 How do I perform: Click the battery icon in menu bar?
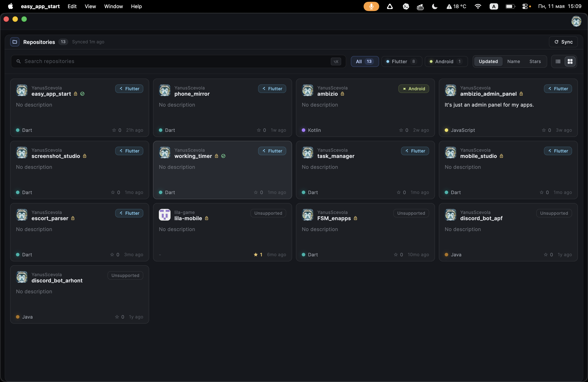(510, 6)
